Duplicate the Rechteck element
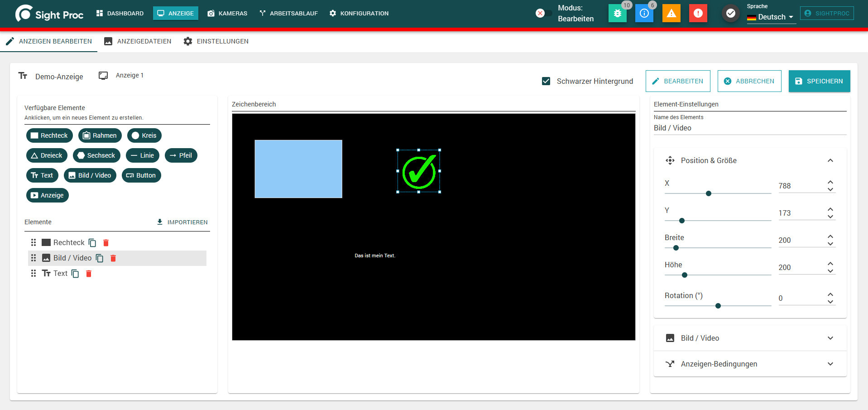 (x=92, y=243)
